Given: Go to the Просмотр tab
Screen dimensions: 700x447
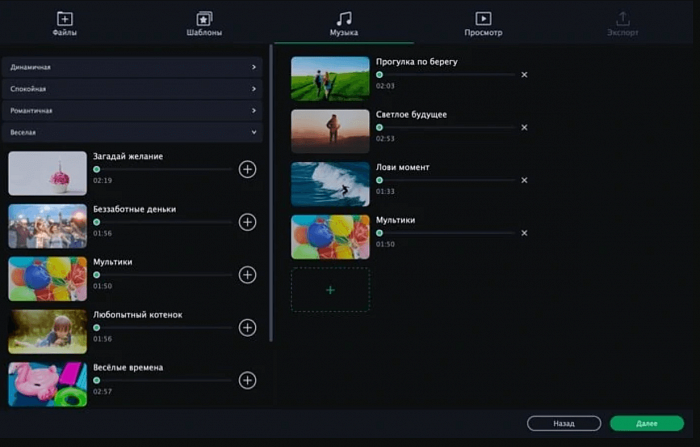Looking at the screenshot, I should tap(483, 24).
